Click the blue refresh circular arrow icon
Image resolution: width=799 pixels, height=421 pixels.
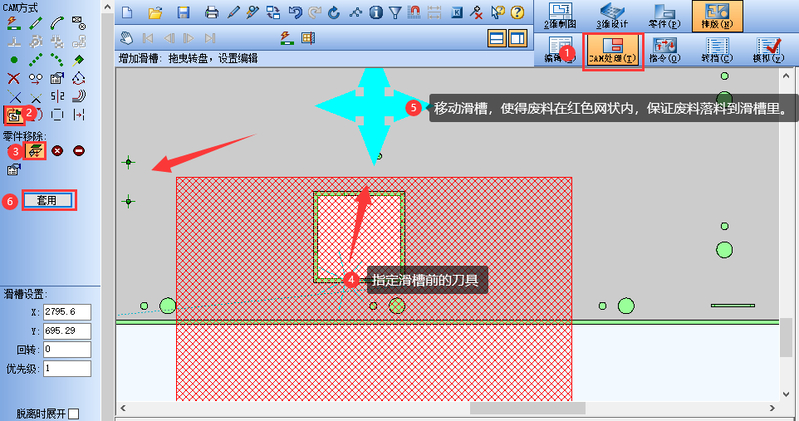(334, 13)
